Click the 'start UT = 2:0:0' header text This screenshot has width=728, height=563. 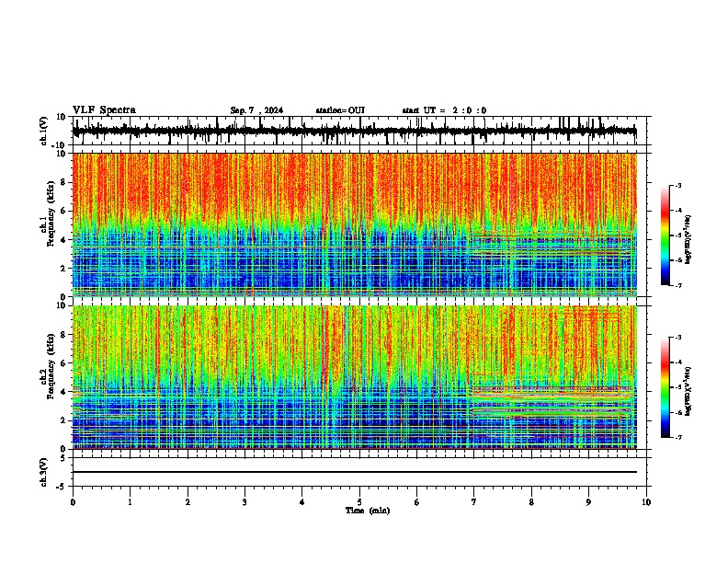[x=444, y=110]
